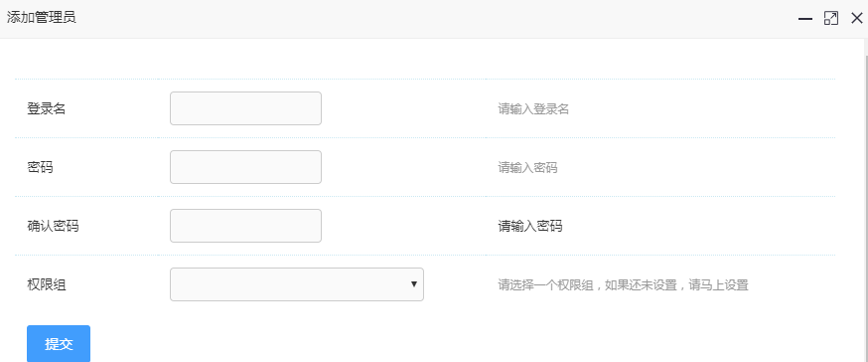
Task: Minimize the 添加管理员 dialog
Action: click(x=804, y=19)
